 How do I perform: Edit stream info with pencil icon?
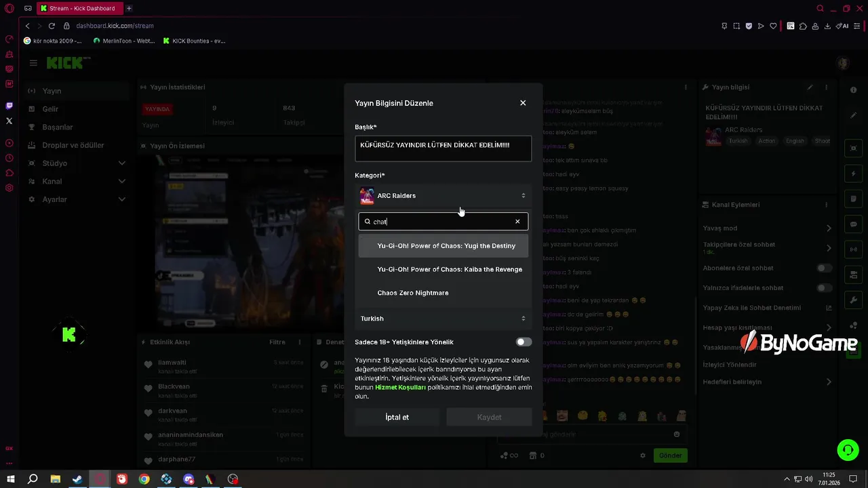pyautogui.click(x=810, y=87)
